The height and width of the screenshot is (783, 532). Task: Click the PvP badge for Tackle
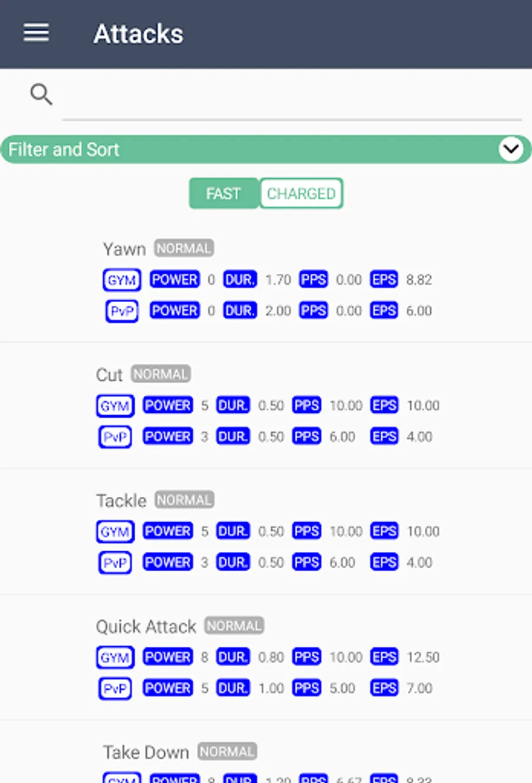pos(115,562)
